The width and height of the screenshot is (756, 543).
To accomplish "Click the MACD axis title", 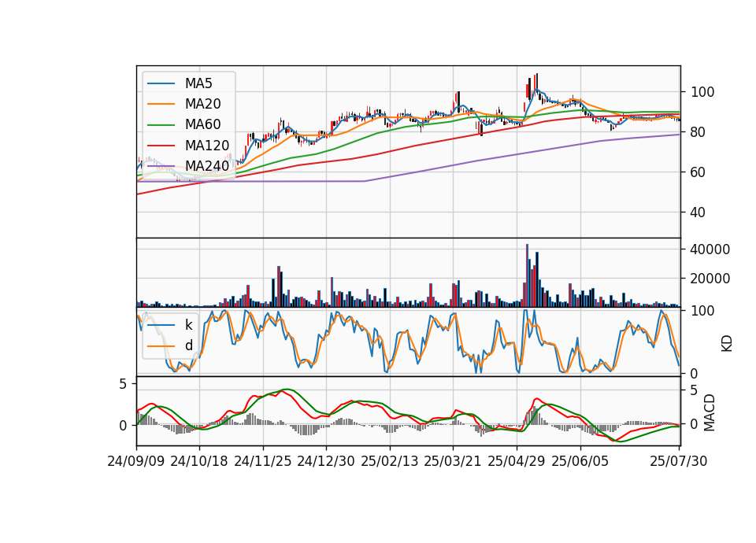I will [x=709, y=413].
